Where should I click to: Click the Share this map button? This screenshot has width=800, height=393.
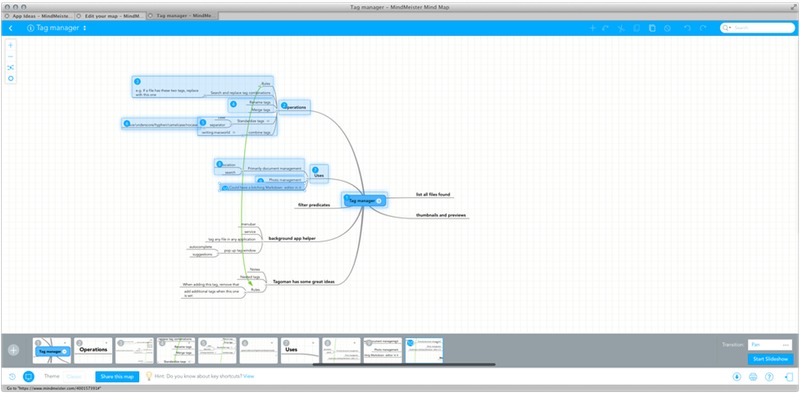point(117,377)
